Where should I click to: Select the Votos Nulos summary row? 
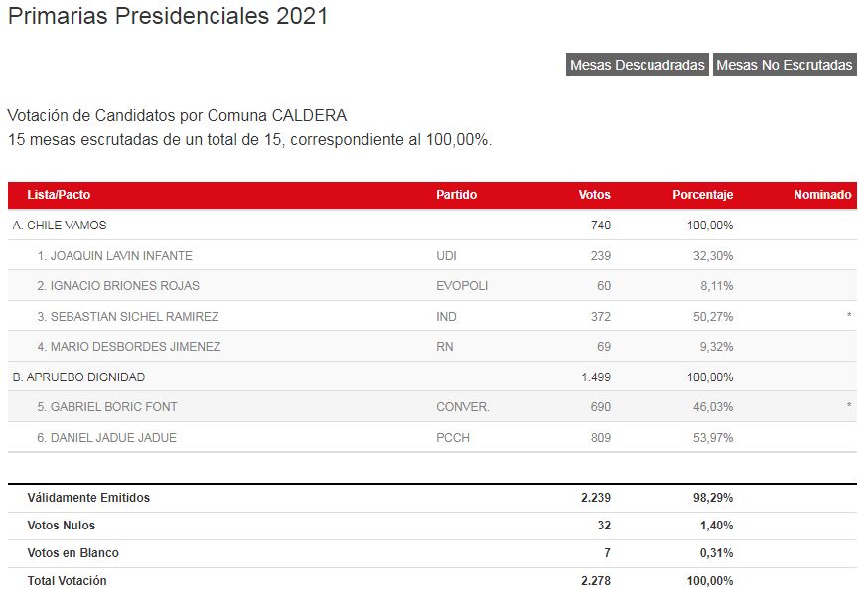click(432, 526)
